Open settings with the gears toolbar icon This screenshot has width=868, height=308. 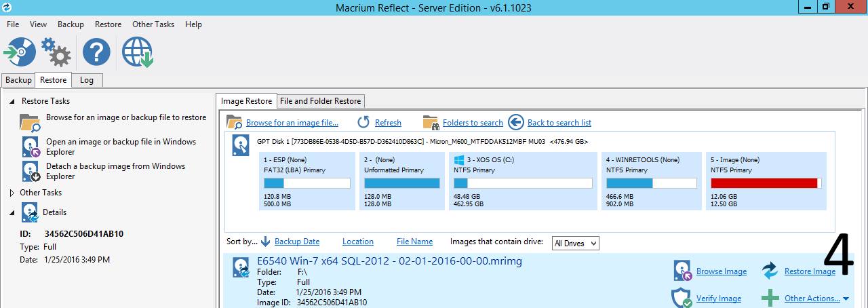click(x=56, y=52)
